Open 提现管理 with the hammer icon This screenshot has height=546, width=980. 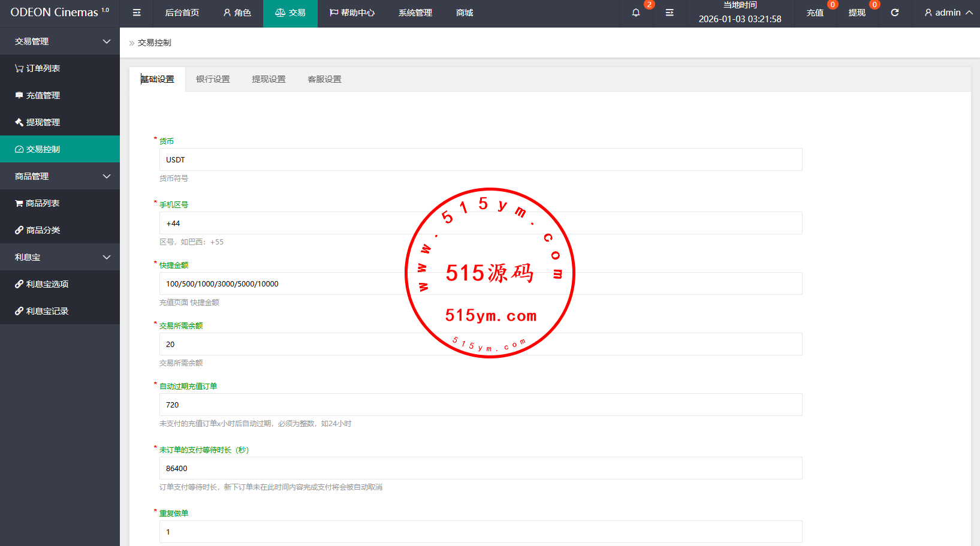tap(37, 122)
